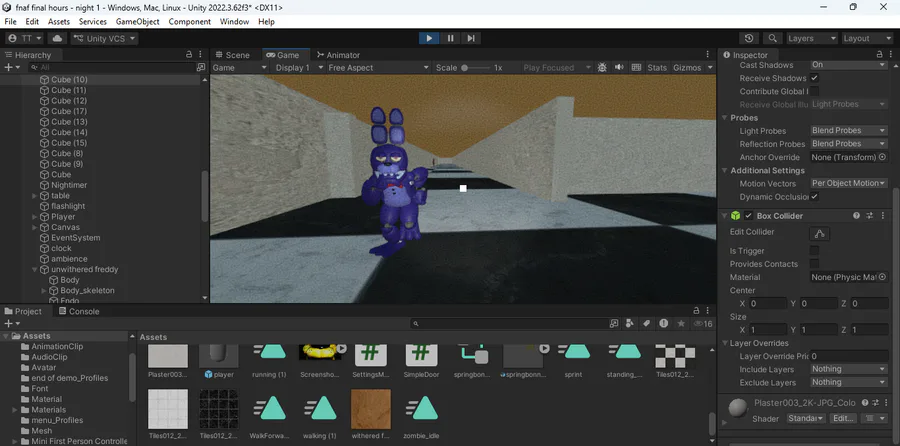Open the Light Probes dropdown

pos(849,131)
